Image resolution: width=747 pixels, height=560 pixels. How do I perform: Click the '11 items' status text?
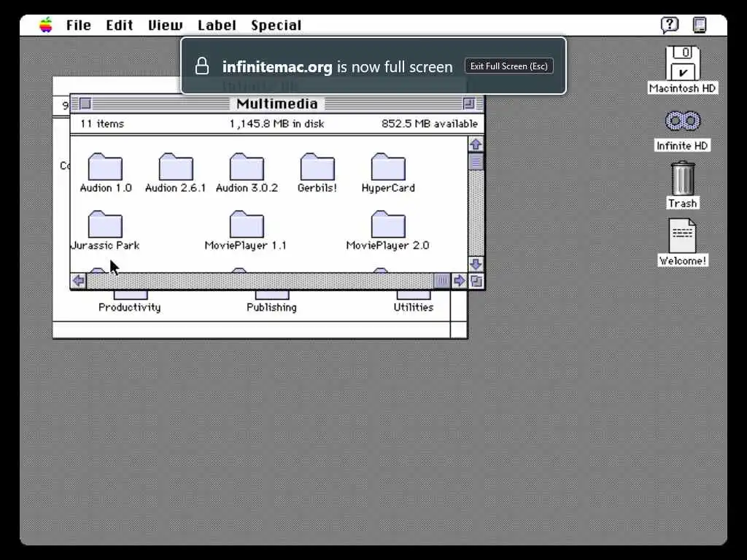click(x=102, y=124)
